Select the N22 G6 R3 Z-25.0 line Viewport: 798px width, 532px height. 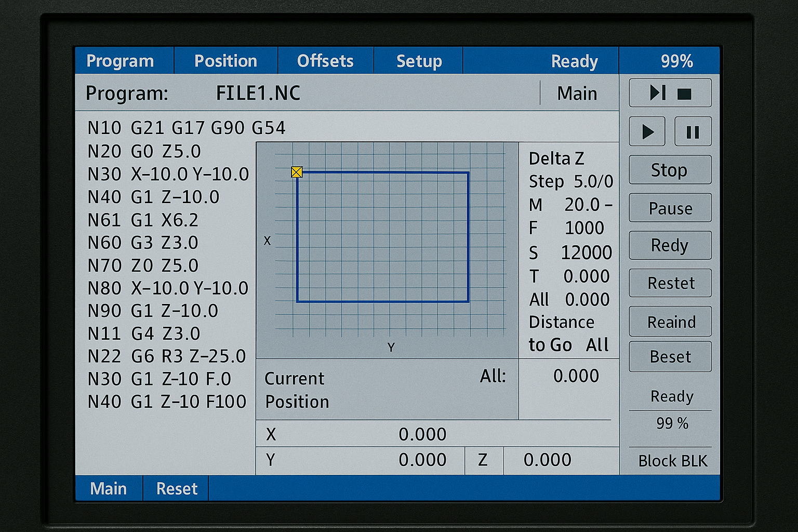click(x=167, y=356)
